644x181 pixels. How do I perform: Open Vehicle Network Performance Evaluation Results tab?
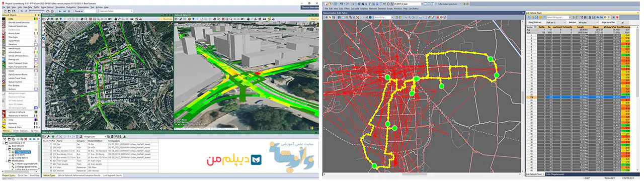(x=79, y=175)
